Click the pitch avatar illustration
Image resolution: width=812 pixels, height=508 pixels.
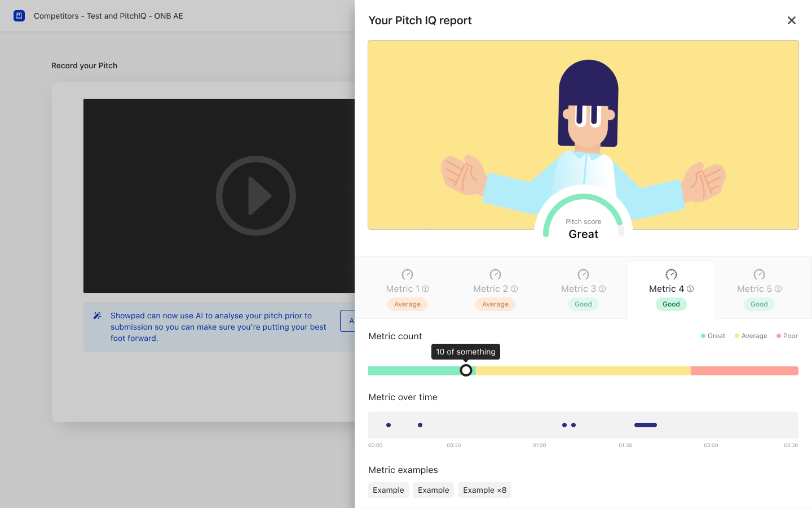(583, 135)
